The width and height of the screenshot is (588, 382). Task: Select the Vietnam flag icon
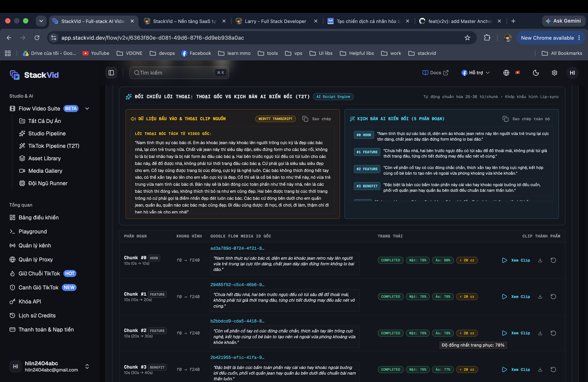click(x=518, y=72)
